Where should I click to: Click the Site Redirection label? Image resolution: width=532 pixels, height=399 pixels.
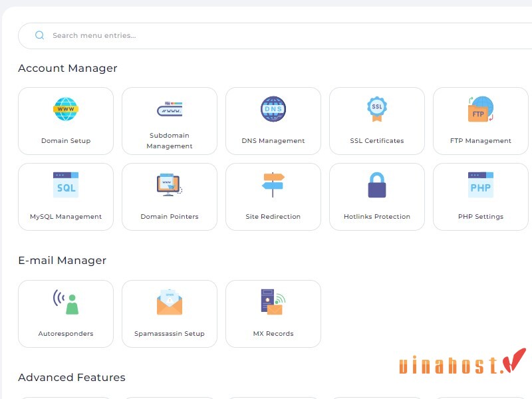click(x=273, y=217)
